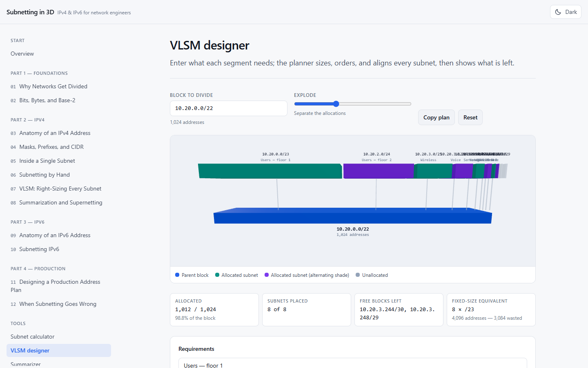Open Summarization and Supernetting chapter
The height and width of the screenshot is (368, 588).
(x=59, y=202)
